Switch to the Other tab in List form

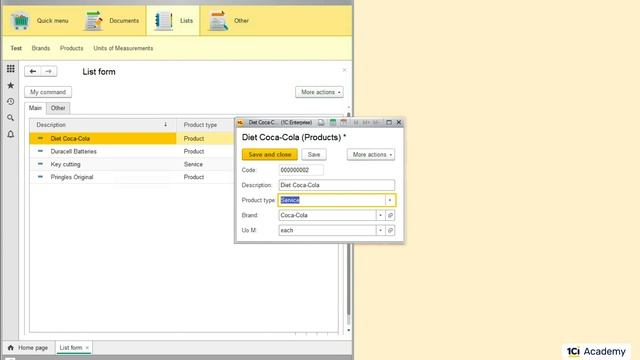[x=58, y=108]
